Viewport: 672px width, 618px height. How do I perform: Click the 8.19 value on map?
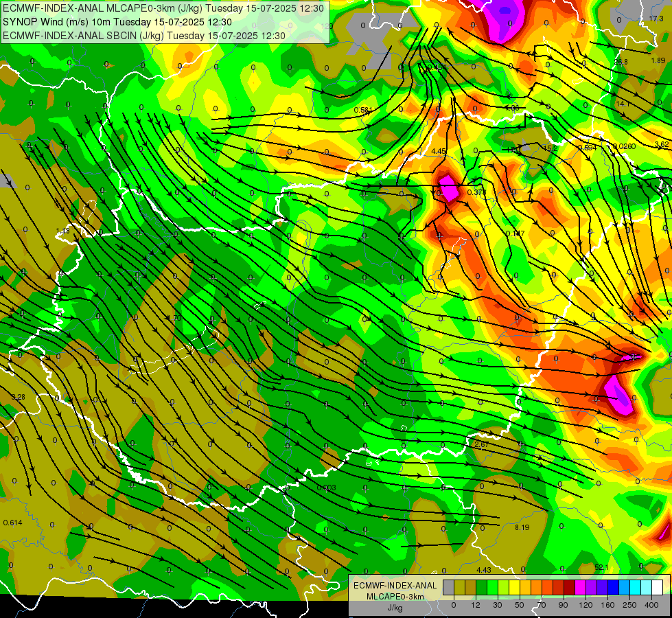(522, 527)
